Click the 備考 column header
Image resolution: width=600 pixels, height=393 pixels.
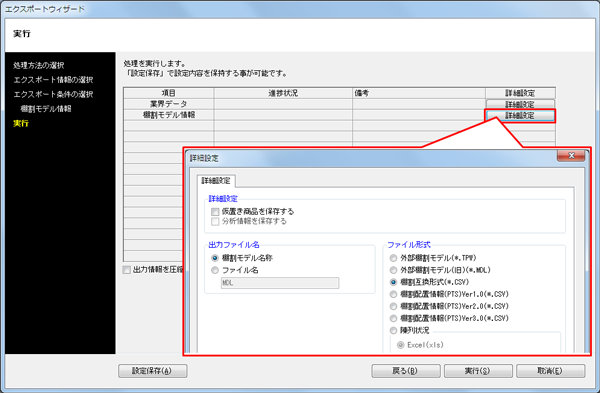[x=419, y=93]
